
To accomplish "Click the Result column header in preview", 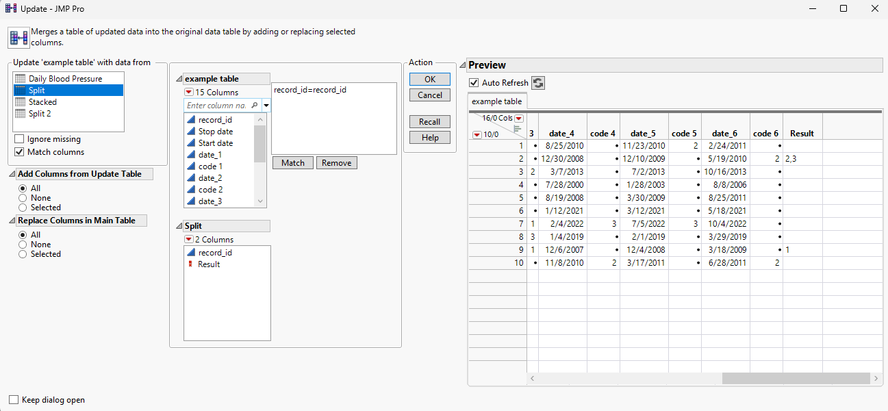I will [802, 134].
